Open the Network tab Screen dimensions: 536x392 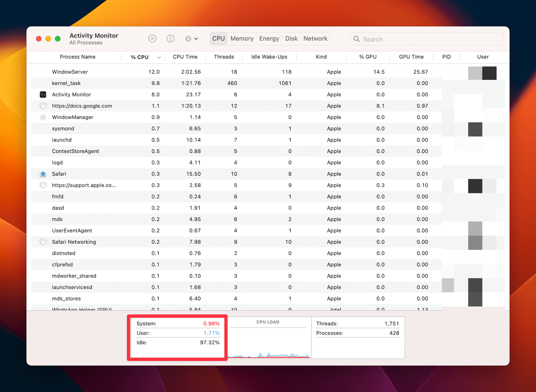click(315, 38)
